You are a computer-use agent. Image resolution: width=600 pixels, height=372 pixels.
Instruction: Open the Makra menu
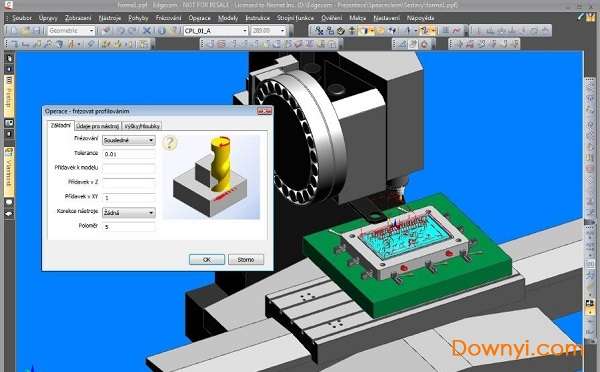coord(358,18)
